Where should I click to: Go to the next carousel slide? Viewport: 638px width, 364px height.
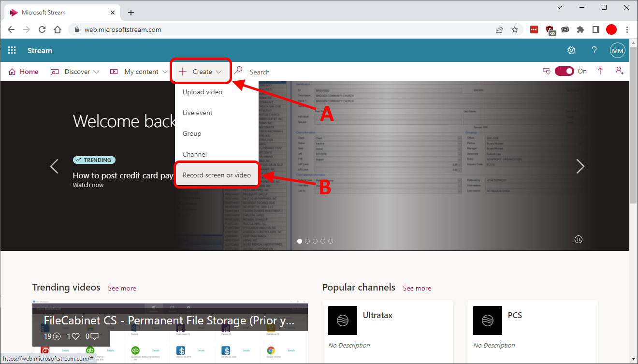tap(580, 166)
